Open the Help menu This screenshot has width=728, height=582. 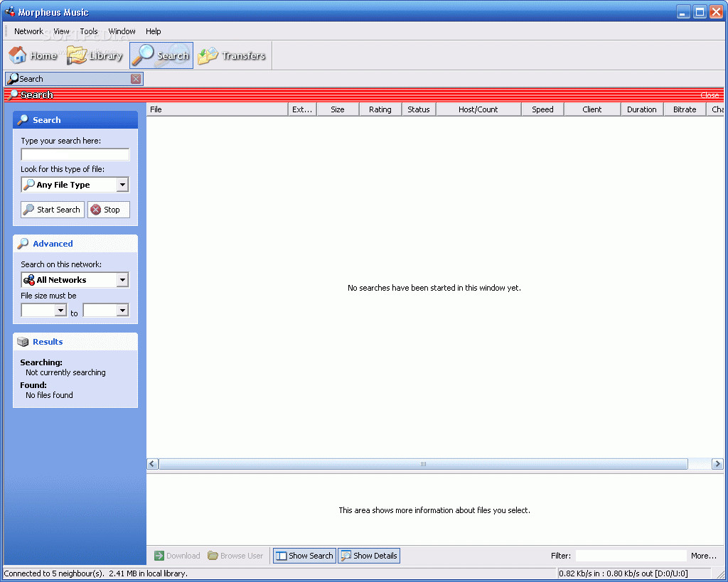pyautogui.click(x=154, y=31)
